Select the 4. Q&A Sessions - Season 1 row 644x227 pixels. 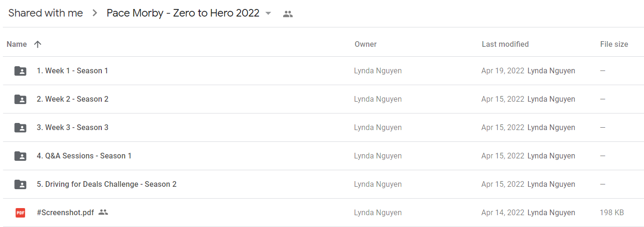pos(322,156)
